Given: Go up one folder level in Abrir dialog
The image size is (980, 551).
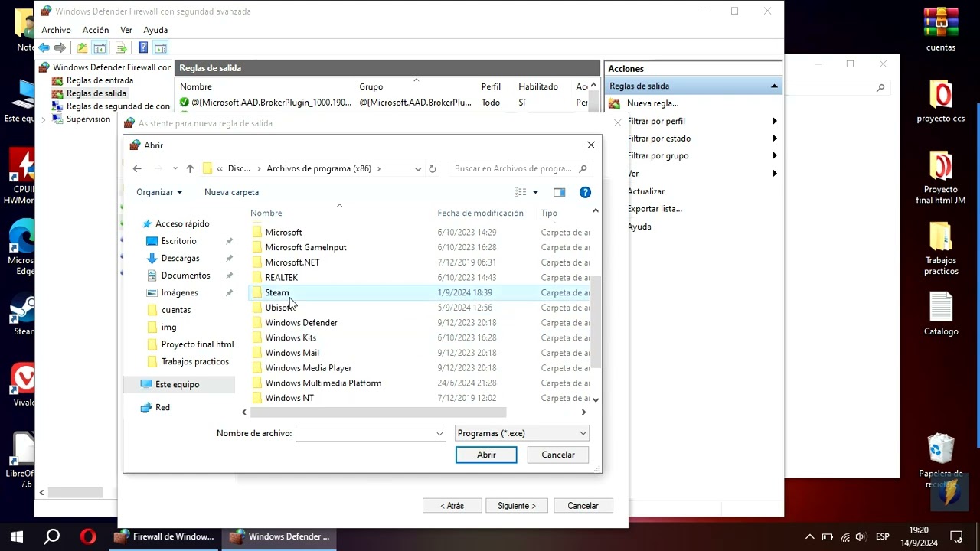Looking at the screenshot, I should pos(190,168).
